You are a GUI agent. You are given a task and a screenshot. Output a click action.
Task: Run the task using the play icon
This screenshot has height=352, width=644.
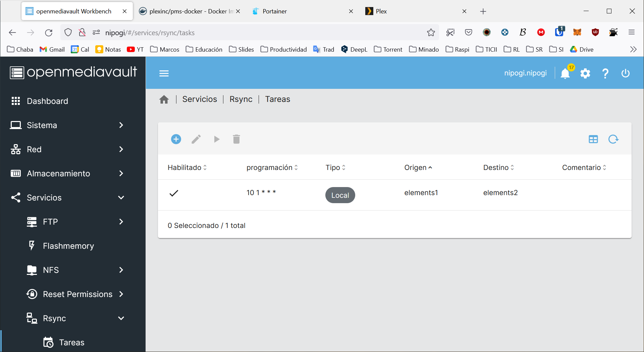(216, 139)
